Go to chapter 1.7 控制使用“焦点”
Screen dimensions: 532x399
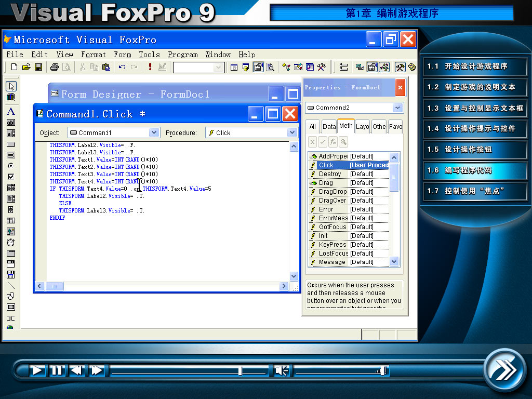pos(474,191)
